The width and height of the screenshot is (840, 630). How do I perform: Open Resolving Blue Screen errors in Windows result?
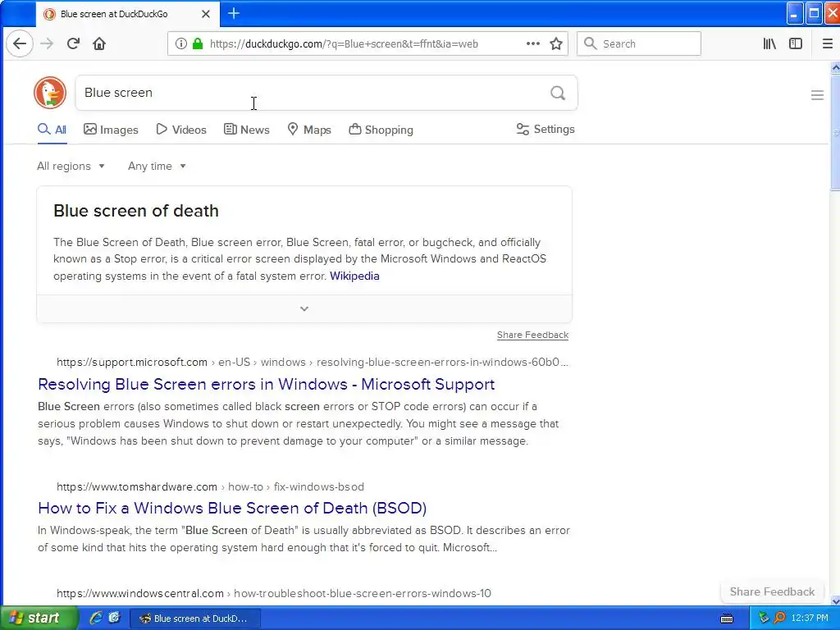(267, 384)
